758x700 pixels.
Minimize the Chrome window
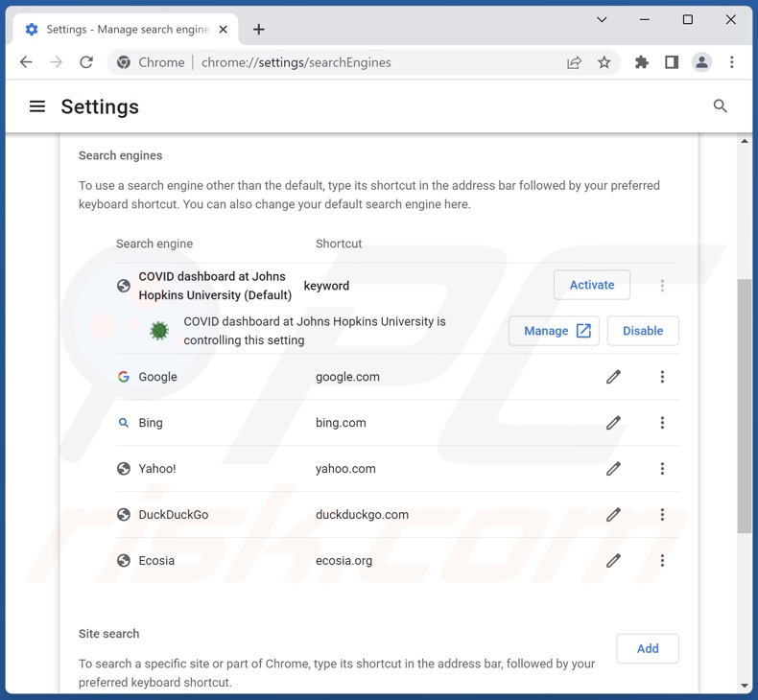point(645,20)
